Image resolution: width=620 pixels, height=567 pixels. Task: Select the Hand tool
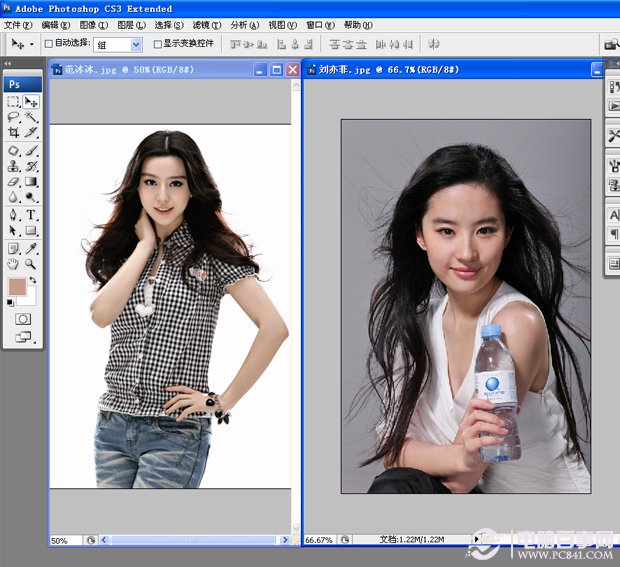tap(13, 264)
